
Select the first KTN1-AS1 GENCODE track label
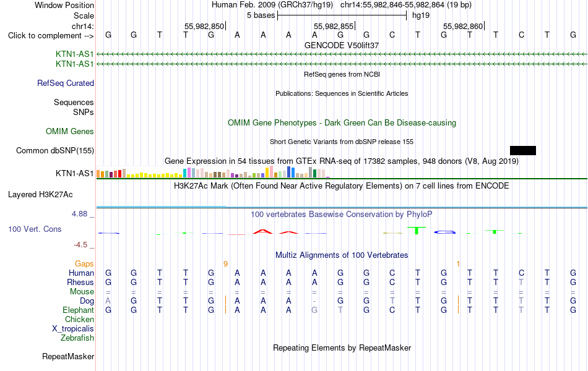point(75,54)
